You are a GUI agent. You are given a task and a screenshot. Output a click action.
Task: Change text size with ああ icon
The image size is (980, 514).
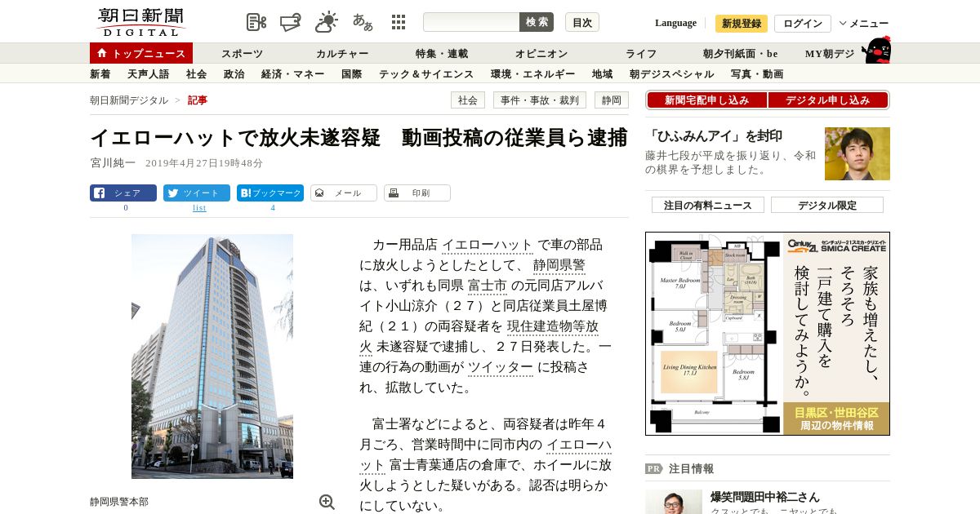click(x=363, y=22)
